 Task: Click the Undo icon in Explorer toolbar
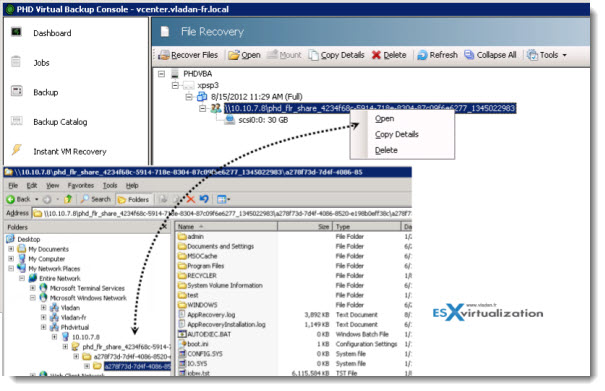204,200
